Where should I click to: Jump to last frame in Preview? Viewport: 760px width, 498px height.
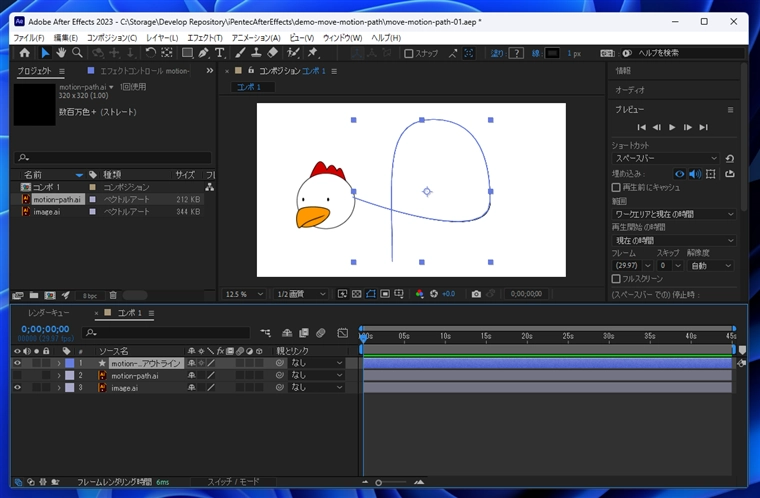pyautogui.click(x=703, y=128)
